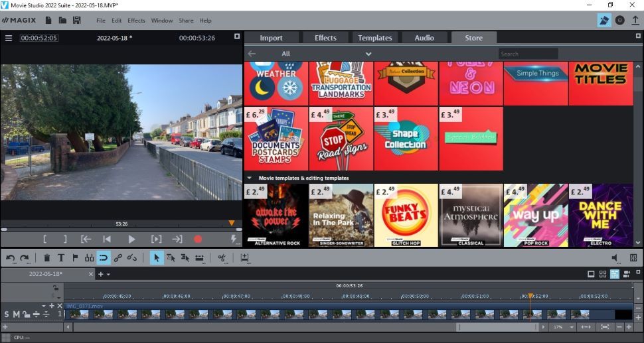Open the disc burn icon at top right
Image resolution: width=644 pixels, height=343 pixels.
[620, 20]
